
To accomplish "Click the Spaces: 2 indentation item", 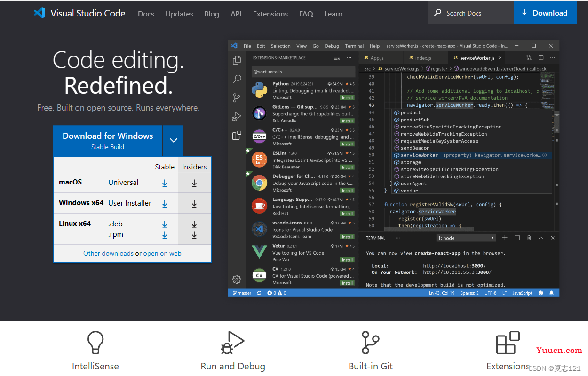I will coord(469,293).
